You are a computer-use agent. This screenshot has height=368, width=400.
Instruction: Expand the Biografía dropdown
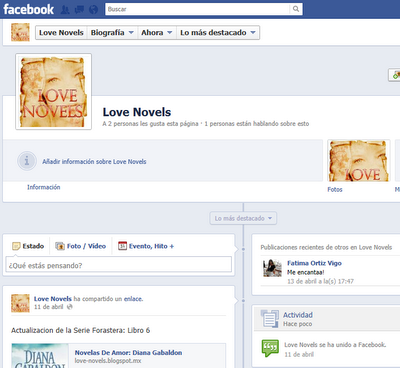[112, 33]
